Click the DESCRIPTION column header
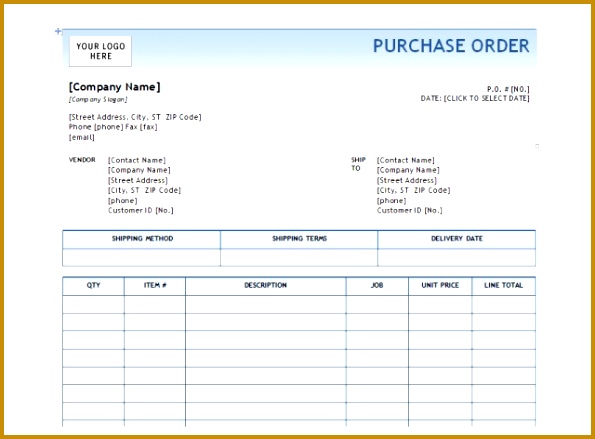The image size is (595, 439). tap(266, 286)
